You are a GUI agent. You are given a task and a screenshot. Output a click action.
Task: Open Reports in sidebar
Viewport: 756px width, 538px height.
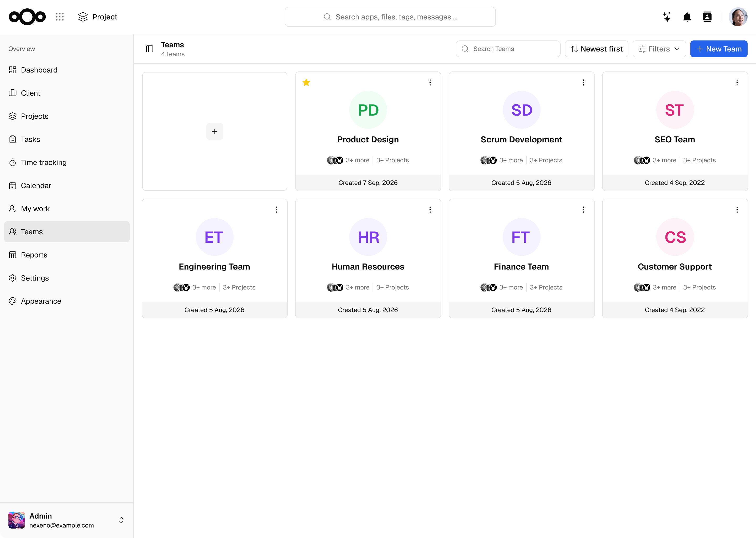(67, 255)
